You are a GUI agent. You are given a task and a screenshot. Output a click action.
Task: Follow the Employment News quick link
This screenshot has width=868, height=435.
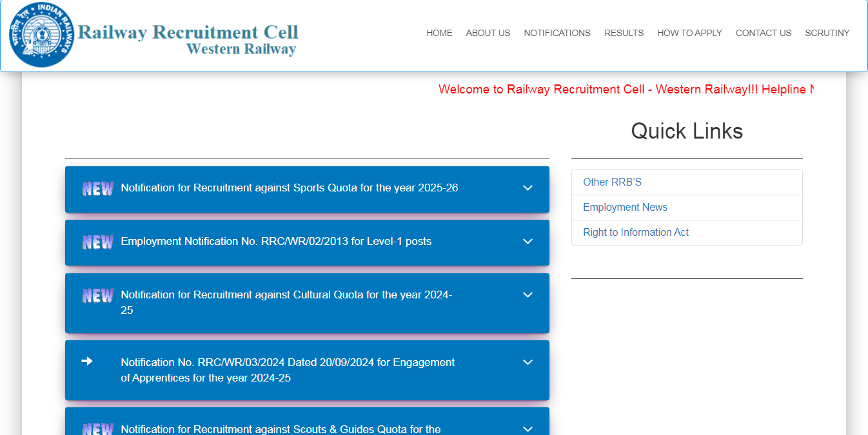[625, 208]
